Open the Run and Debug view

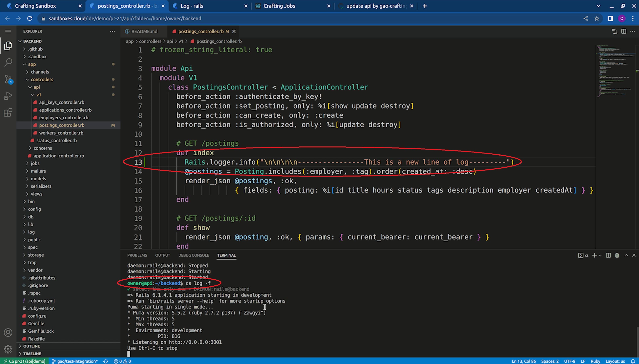(x=8, y=96)
